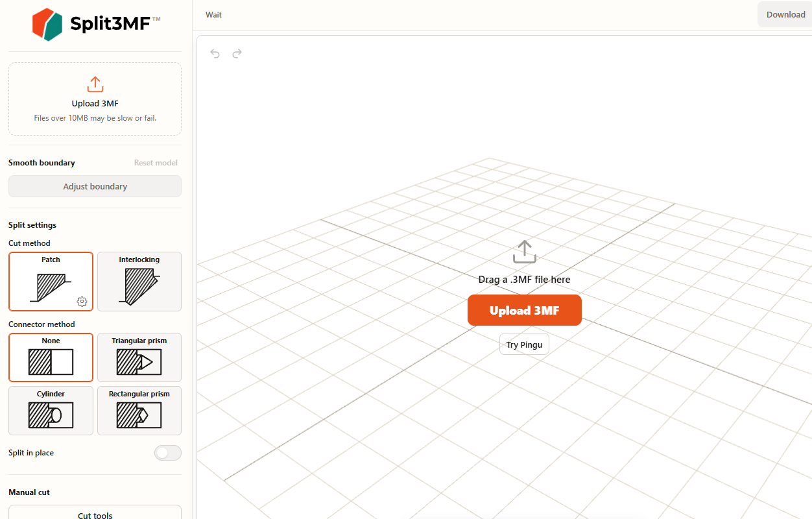Image resolution: width=812 pixels, height=519 pixels.
Task: Click the Download button
Action: tap(785, 14)
